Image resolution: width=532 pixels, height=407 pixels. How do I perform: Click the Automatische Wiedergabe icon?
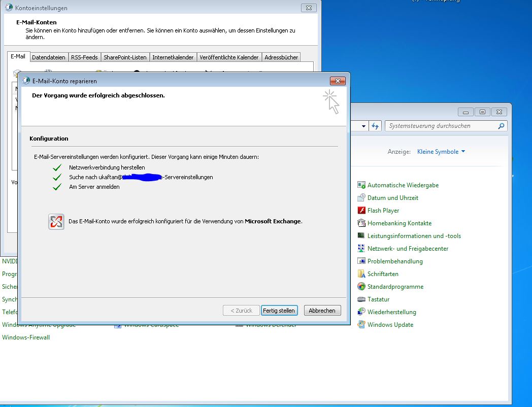(361, 185)
